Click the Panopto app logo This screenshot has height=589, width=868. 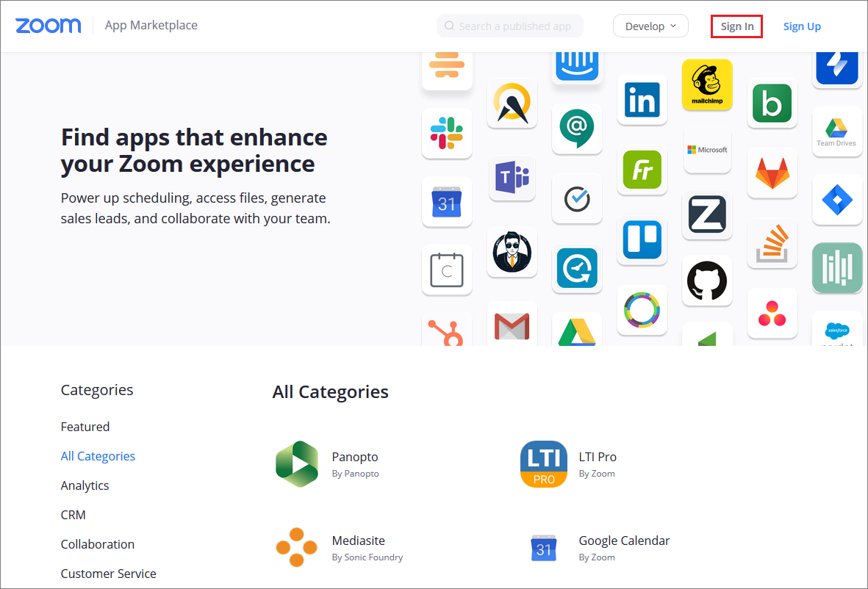[297, 464]
